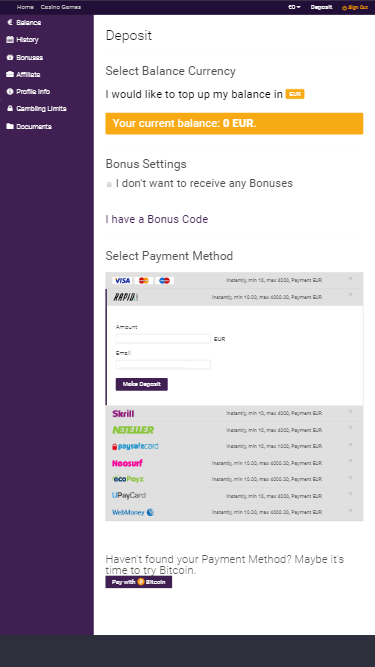Viewport: 375px width, 667px height.
Task: Open the "I have a Bonus Code" link
Action: (x=157, y=219)
